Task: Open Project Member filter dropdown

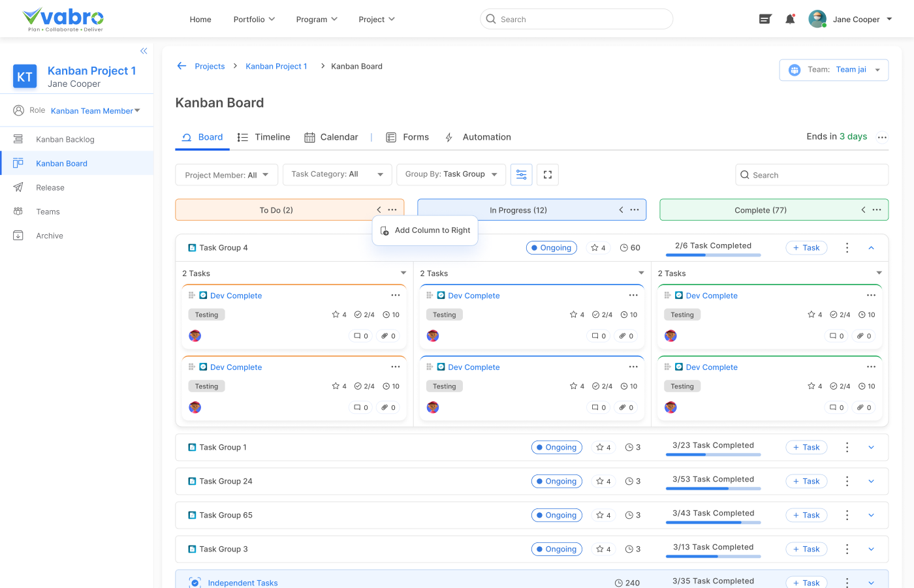Action: [227, 175]
